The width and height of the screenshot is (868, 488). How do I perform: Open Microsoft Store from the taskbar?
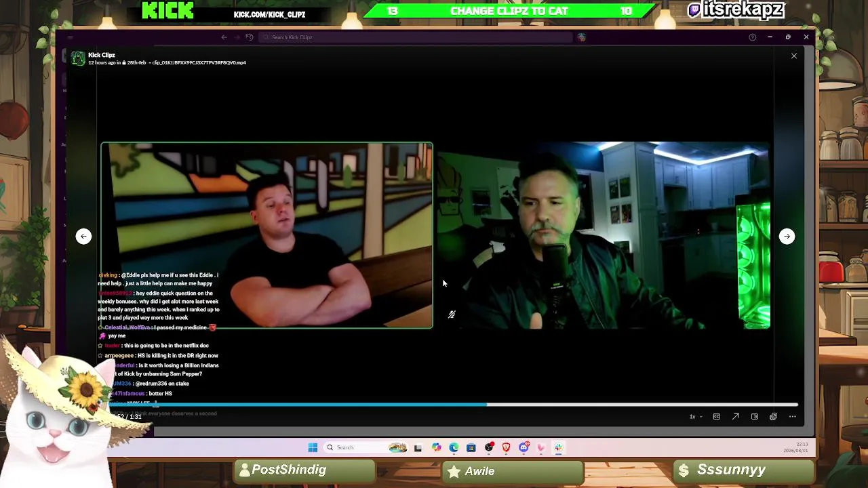click(471, 447)
